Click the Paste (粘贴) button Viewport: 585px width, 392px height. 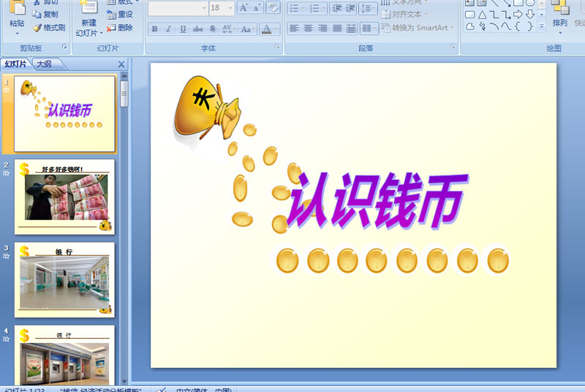tap(17, 18)
